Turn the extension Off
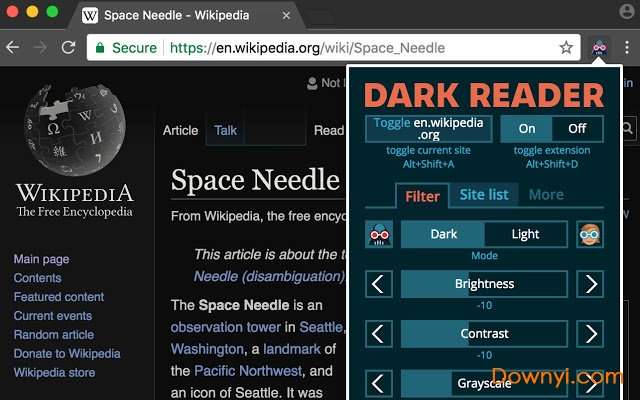 tap(577, 129)
